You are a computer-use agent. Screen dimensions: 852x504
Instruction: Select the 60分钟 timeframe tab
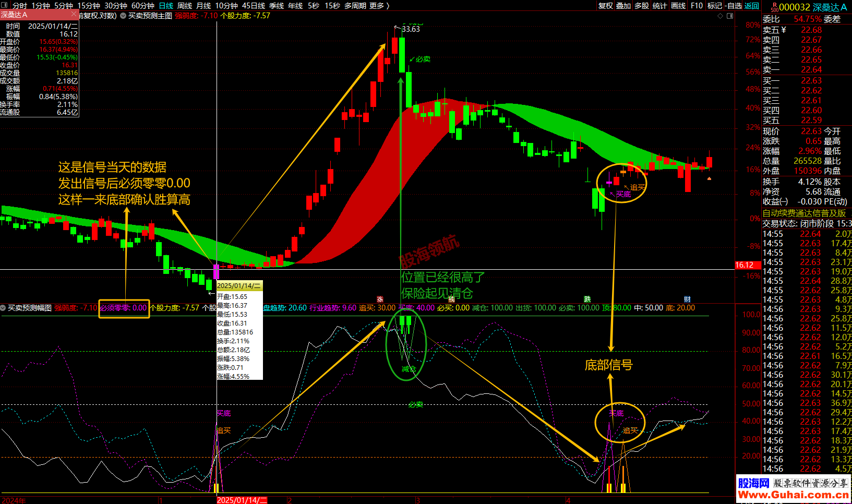(x=142, y=6)
